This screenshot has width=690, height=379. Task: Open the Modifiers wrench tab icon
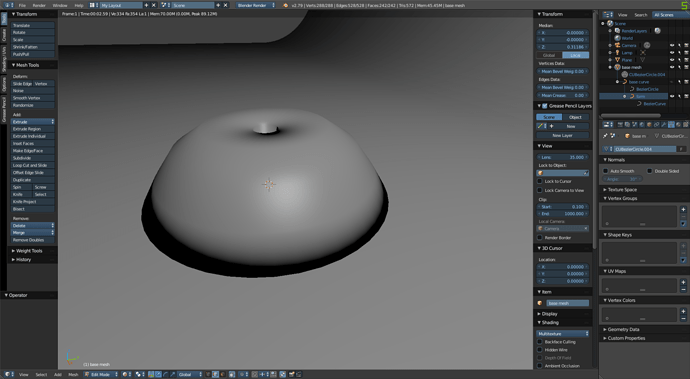coord(664,125)
